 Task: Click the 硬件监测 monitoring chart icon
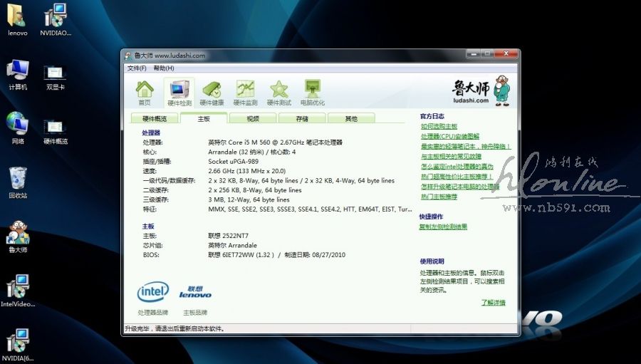(246, 92)
